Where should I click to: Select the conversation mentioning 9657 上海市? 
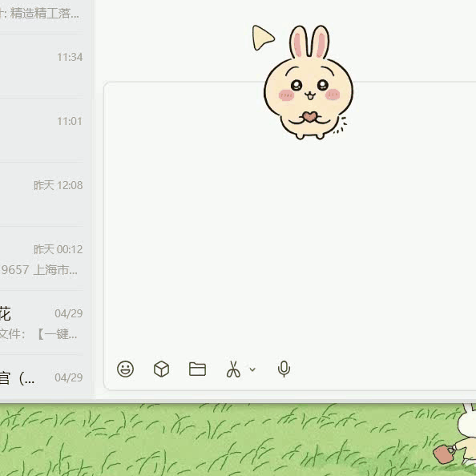pyautogui.click(x=42, y=258)
